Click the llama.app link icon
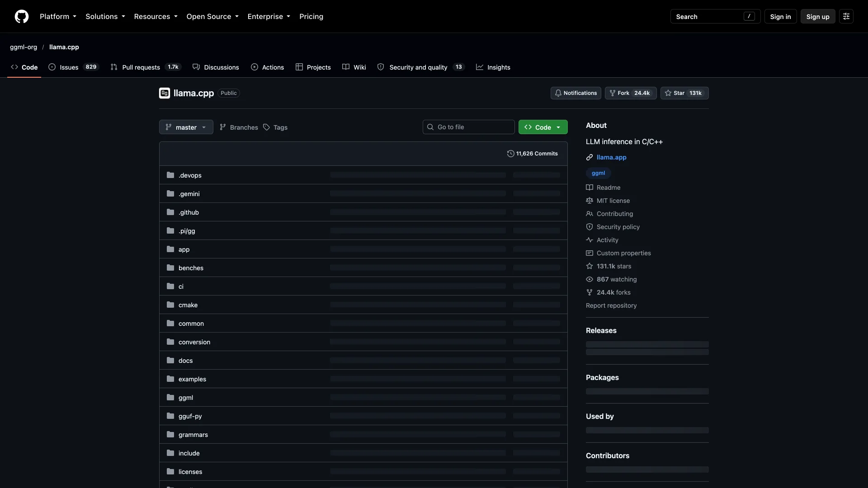Image resolution: width=868 pixels, height=488 pixels. pos(590,157)
